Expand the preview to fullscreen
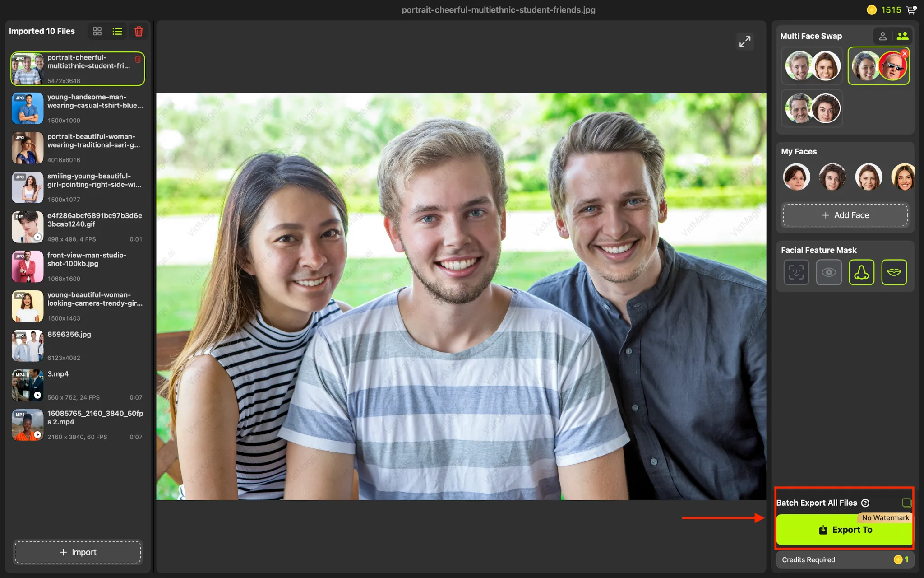This screenshot has height=578, width=924. click(745, 42)
